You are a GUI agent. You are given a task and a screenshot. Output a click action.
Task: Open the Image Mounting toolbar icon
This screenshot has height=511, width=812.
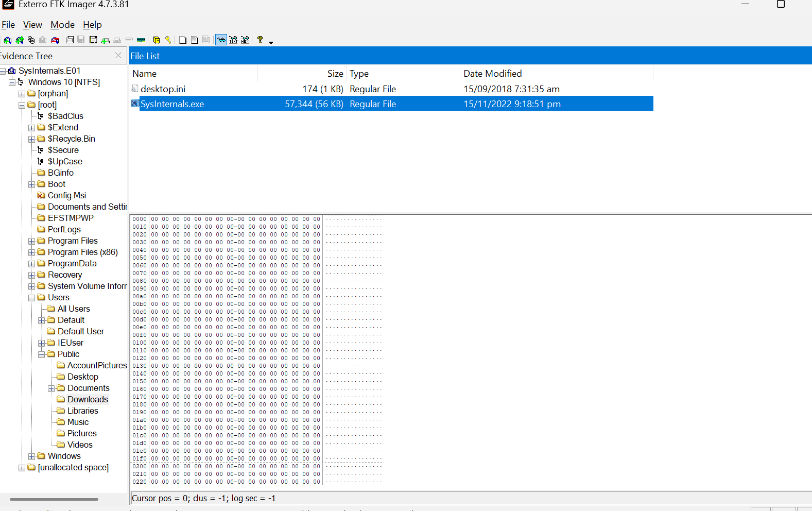point(31,40)
